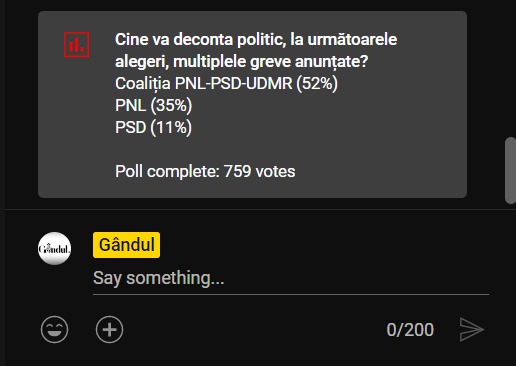The image size is (516, 366).
Task: Click the 52% percentage value
Action: (x=317, y=83)
